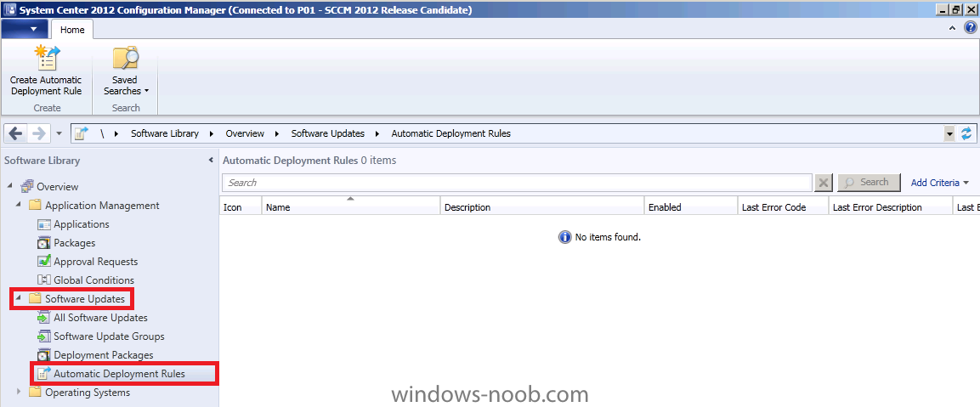980x407 pixels.
Task: Select Software Updates in the breadcrumb
Action: pos(328,133)
